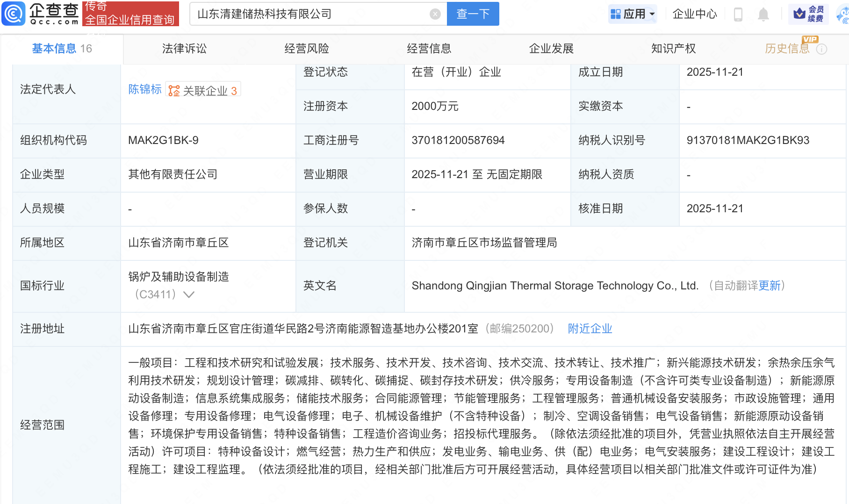The width and height of the screenshot is (849, 504).
Task: Clear the search box using the x icon
Action: pyautogui.click(x=436, y=14)
